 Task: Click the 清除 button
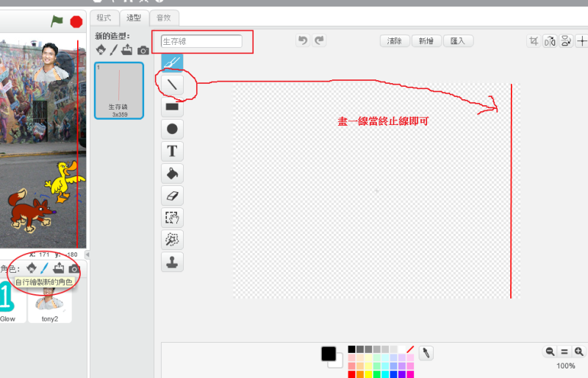(x=394, y=41)
